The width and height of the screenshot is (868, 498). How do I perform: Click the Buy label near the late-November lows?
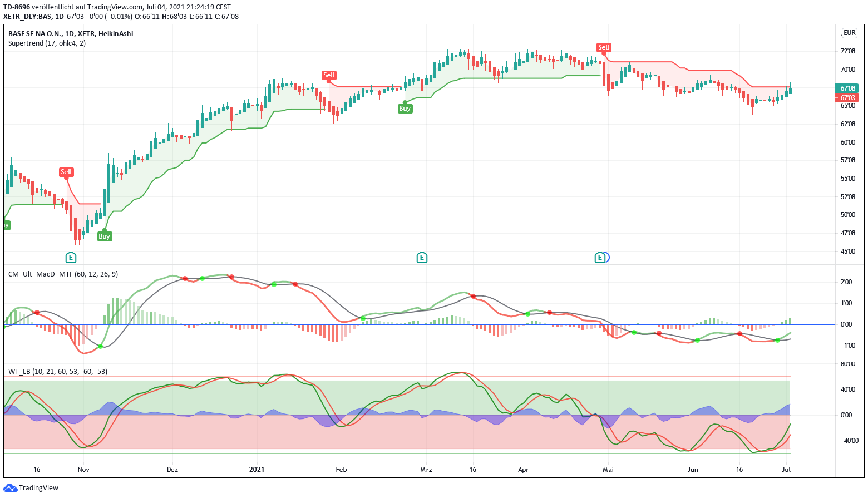[104, 236]
